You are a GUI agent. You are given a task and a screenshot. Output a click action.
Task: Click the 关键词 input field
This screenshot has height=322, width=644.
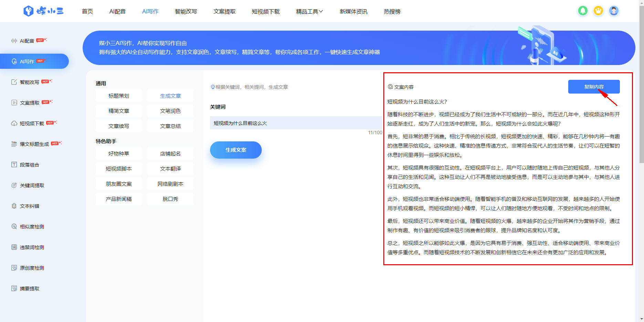click(x=296, y=123)
